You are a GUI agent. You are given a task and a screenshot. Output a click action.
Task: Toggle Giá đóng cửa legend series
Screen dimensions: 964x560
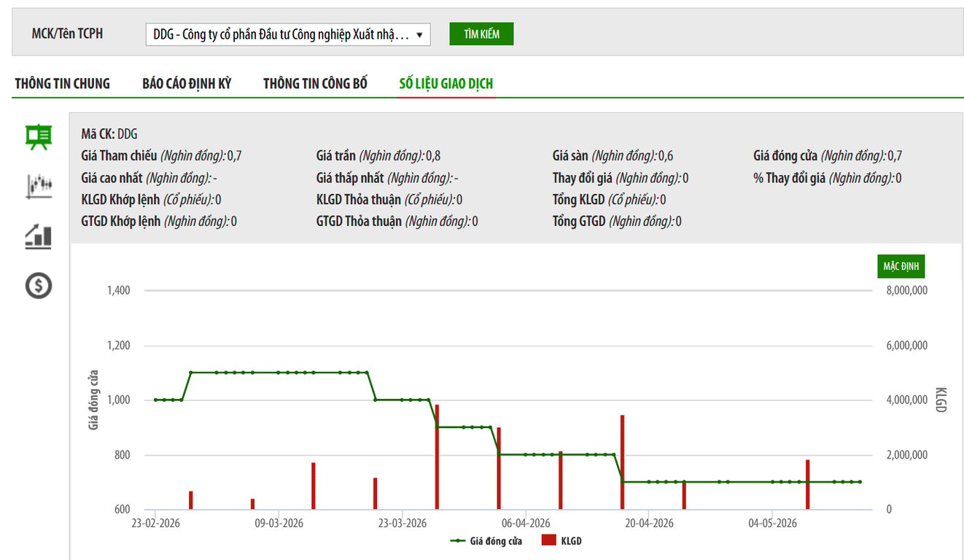(x=486, y=541)
